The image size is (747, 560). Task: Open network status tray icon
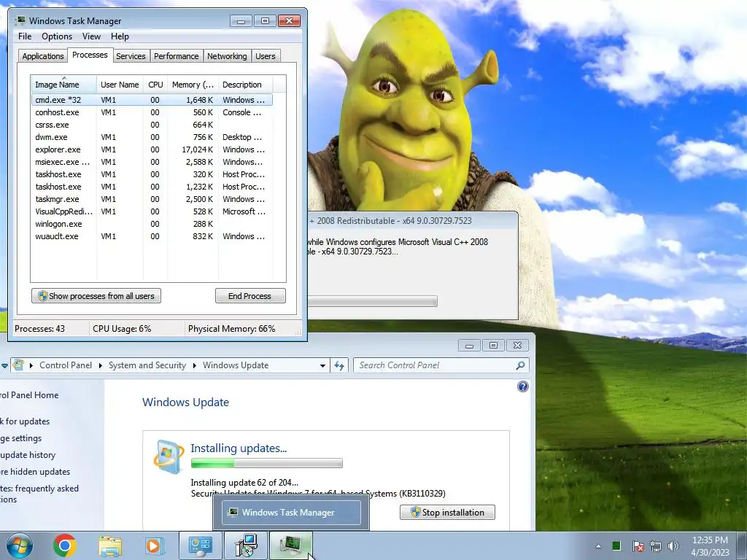click(656, 545)
